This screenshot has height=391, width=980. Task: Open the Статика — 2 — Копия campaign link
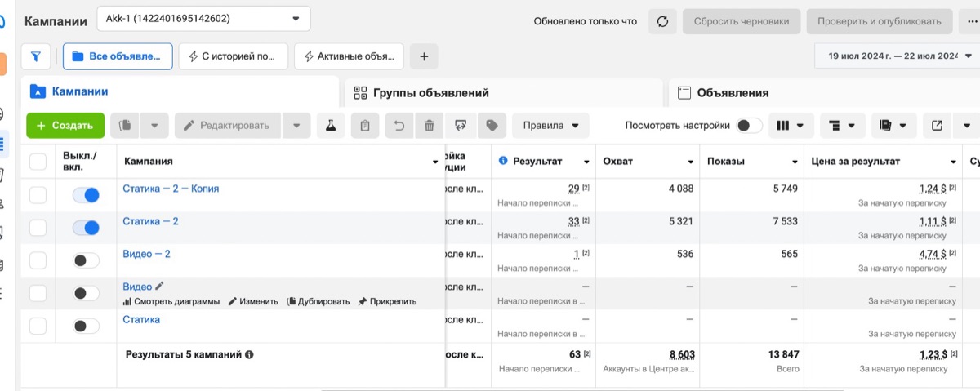171,189
